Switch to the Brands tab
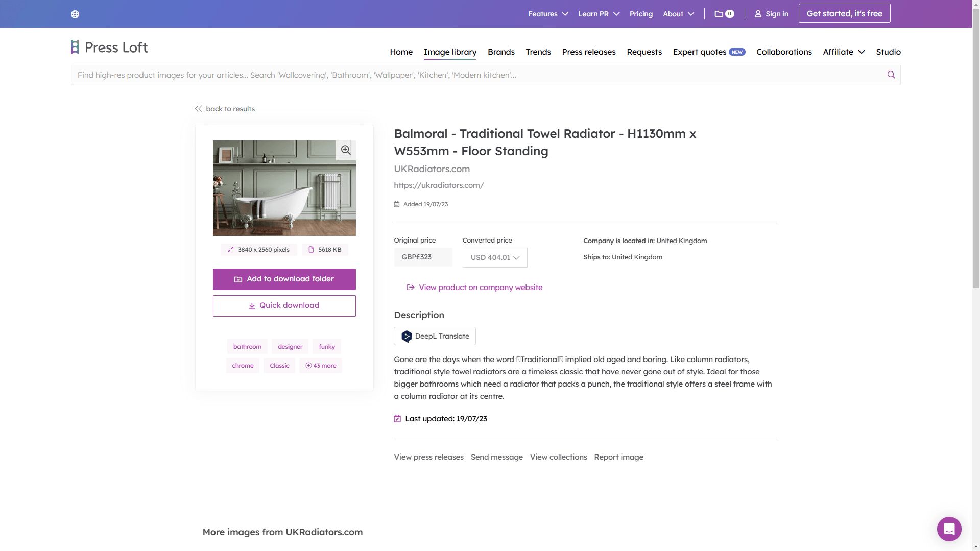The width and height of the screenshot is (980, 551). [500, 52]
